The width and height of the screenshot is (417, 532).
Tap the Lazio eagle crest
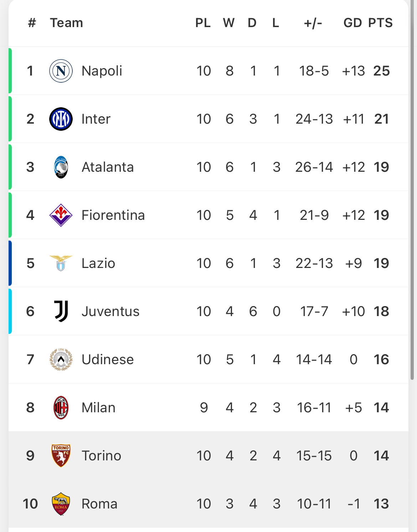pos(61,263)
